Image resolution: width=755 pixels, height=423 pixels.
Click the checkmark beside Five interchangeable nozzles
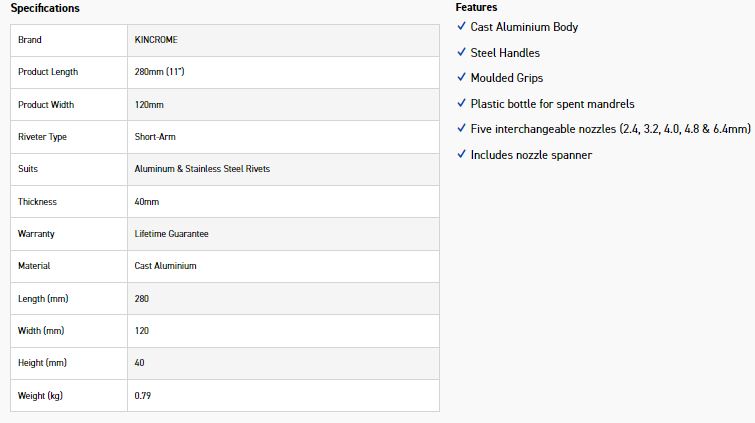point(461,128)
